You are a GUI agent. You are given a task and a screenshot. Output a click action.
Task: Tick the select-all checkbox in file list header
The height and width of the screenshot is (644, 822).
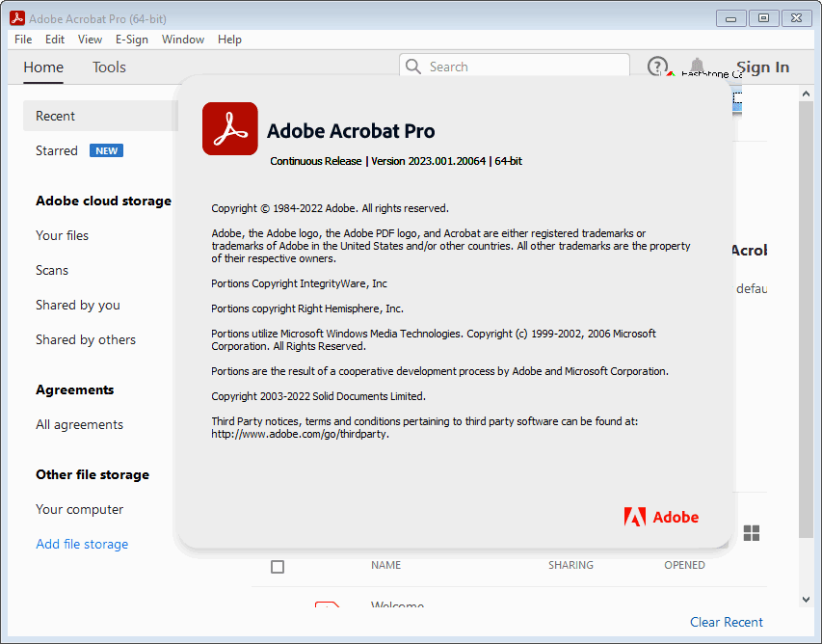278,566
